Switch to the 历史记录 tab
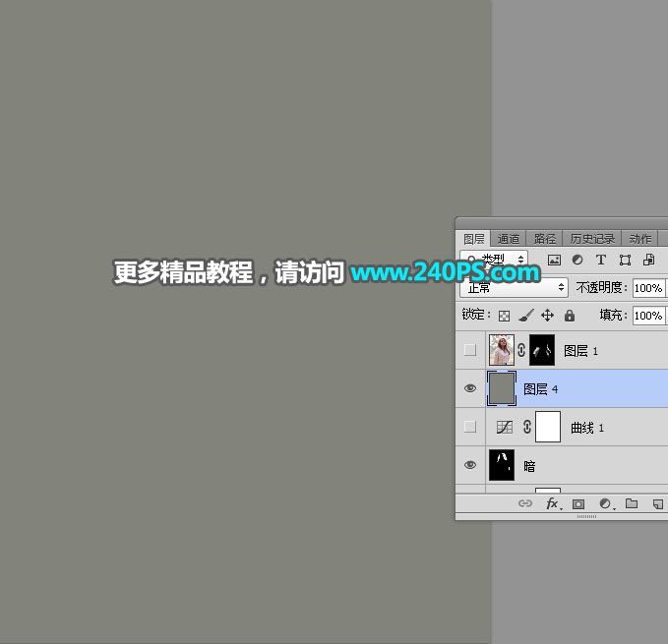Screen dimensions: 668x644 (592, 239)
